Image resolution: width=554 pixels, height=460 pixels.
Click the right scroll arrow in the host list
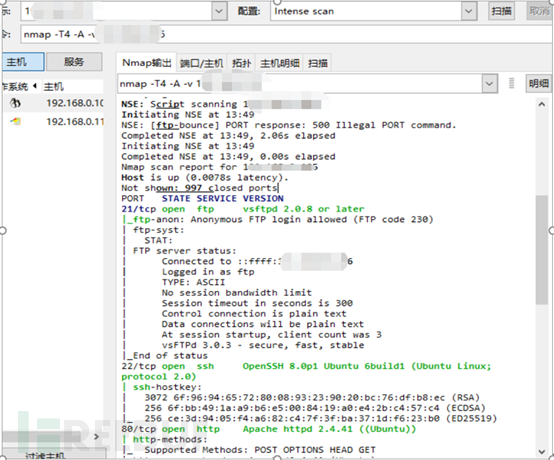click(96, 437)
